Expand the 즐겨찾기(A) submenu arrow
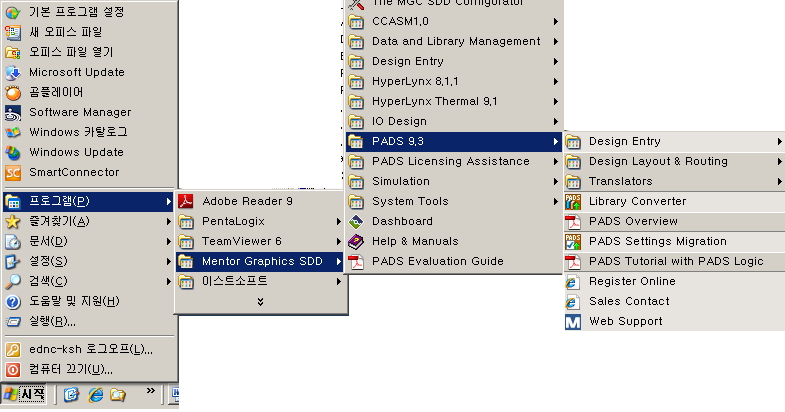The width and height of the screenshot is (785, 412). 169,221
